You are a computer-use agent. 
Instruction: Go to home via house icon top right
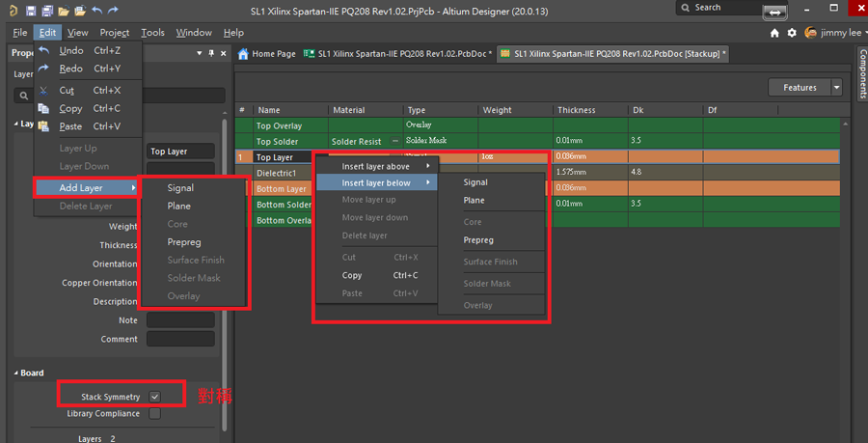775,32
